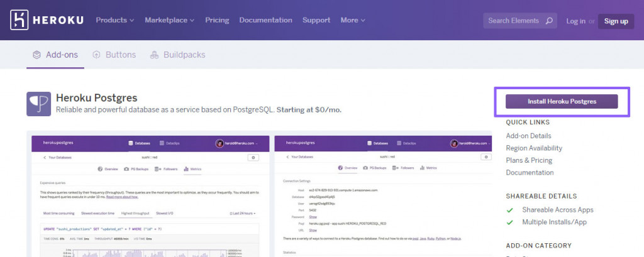Click the Add-ons cube icon
644x257 pixels.
click(37, 55)
